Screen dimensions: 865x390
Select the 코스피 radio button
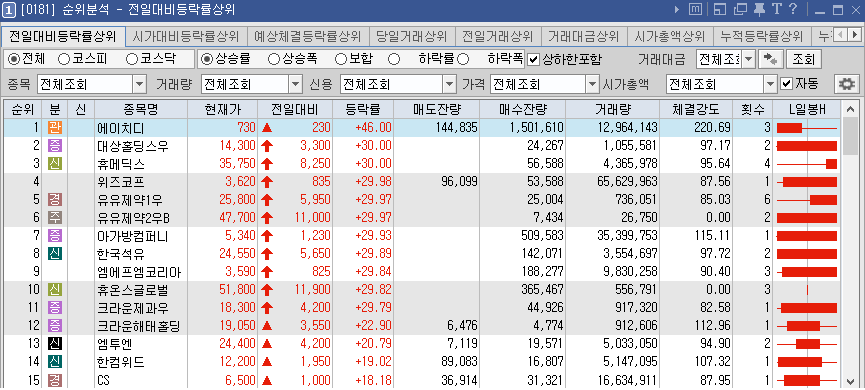[x=63, y=58]
